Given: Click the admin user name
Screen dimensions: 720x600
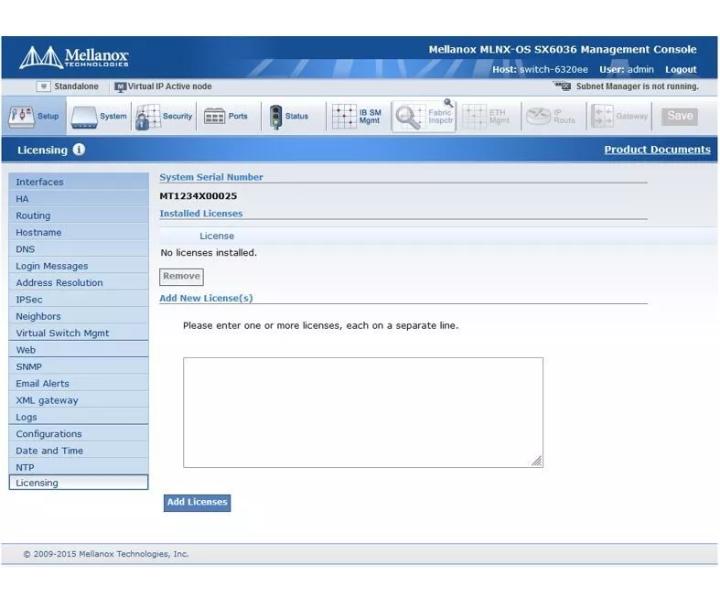Looking at the screenshot, I should pyautogui.click(x=641, y=69).
